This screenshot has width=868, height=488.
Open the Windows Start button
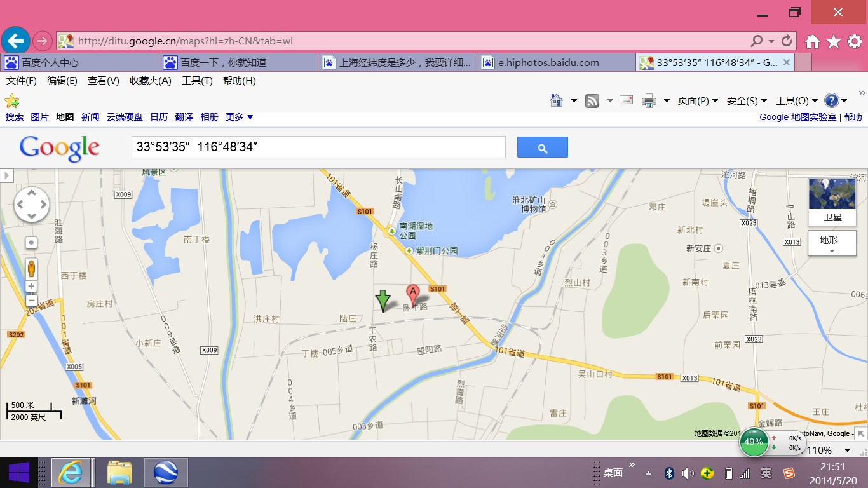point(18,473)
